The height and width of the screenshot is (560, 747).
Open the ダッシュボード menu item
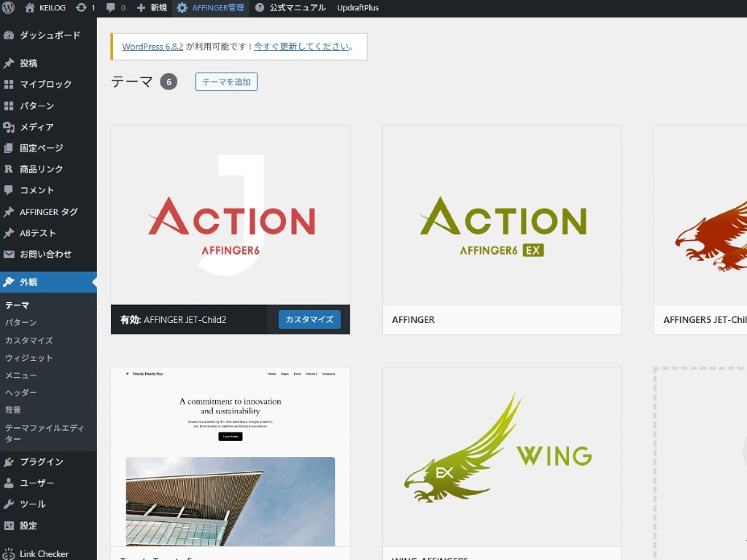(x=49, y=35)
